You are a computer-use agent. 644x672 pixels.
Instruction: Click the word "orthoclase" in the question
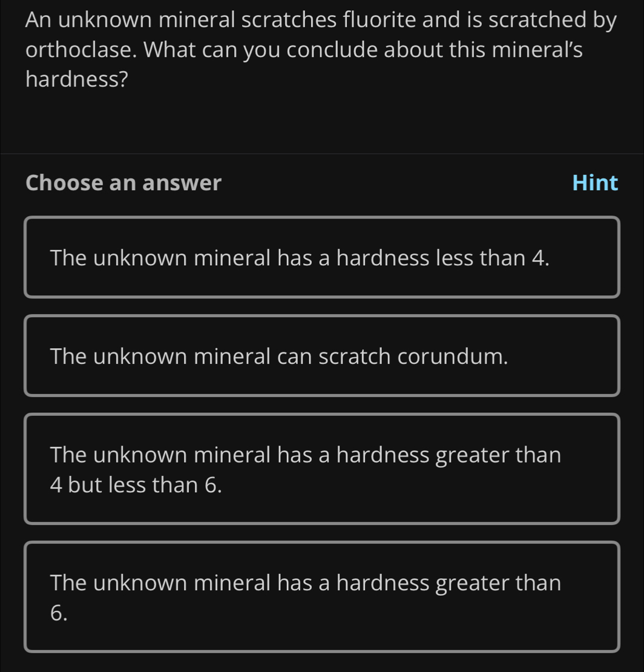coord(81,50)
